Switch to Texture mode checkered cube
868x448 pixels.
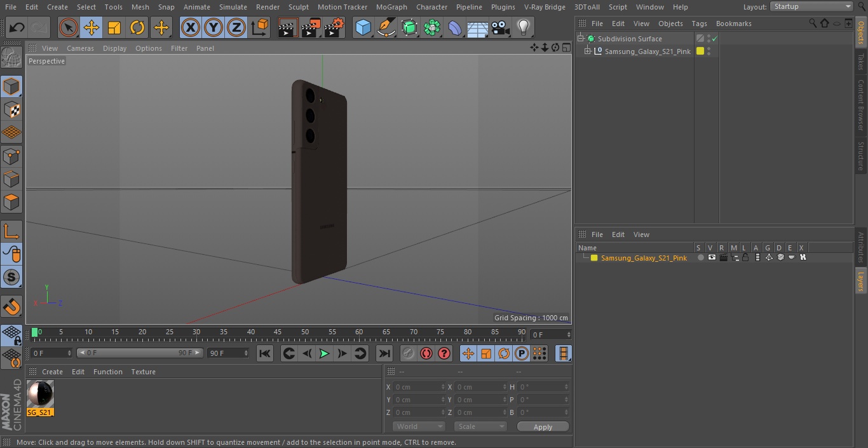point(12,110)
